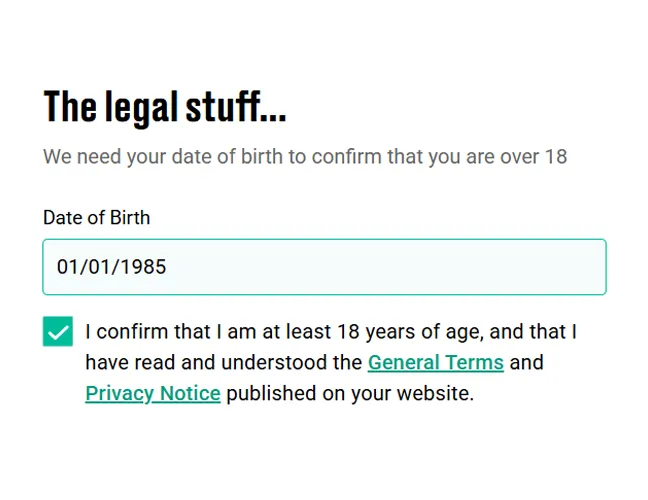
Task: Click the "Date of Birth" field label
Action: [x=96, y=217]
